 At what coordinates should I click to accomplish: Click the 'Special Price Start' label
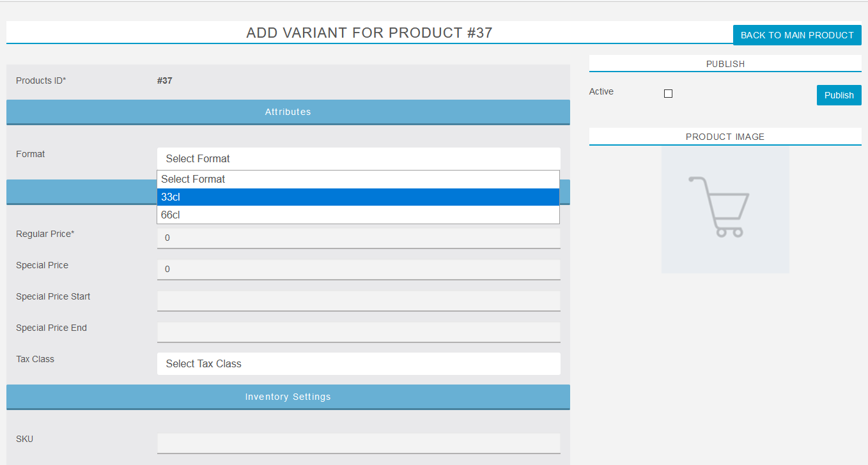[53, 296]
